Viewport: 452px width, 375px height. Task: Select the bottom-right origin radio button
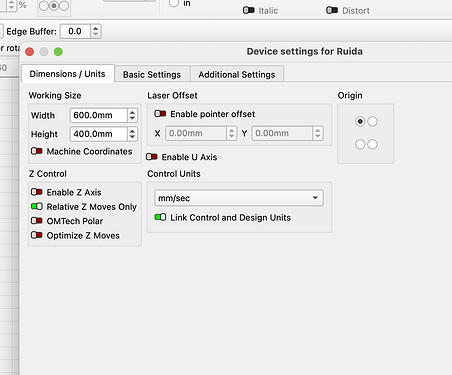(x=372, y=144)
